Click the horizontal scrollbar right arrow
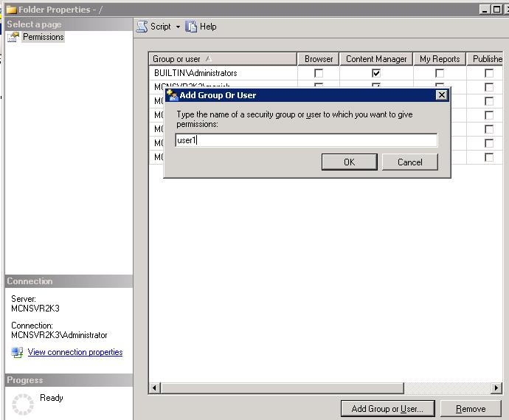509x420 pixels. point(496,388)
